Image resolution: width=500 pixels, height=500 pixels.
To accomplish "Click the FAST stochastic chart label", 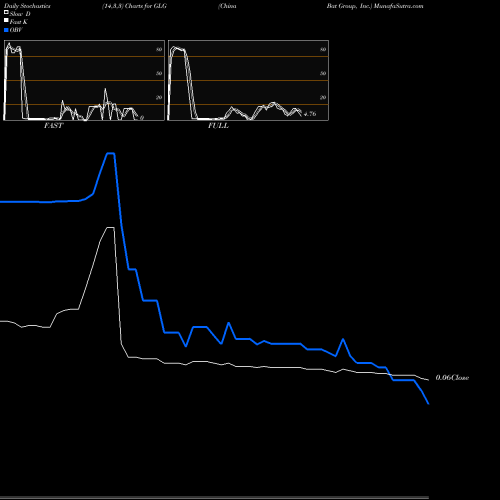I will point(53,126).
